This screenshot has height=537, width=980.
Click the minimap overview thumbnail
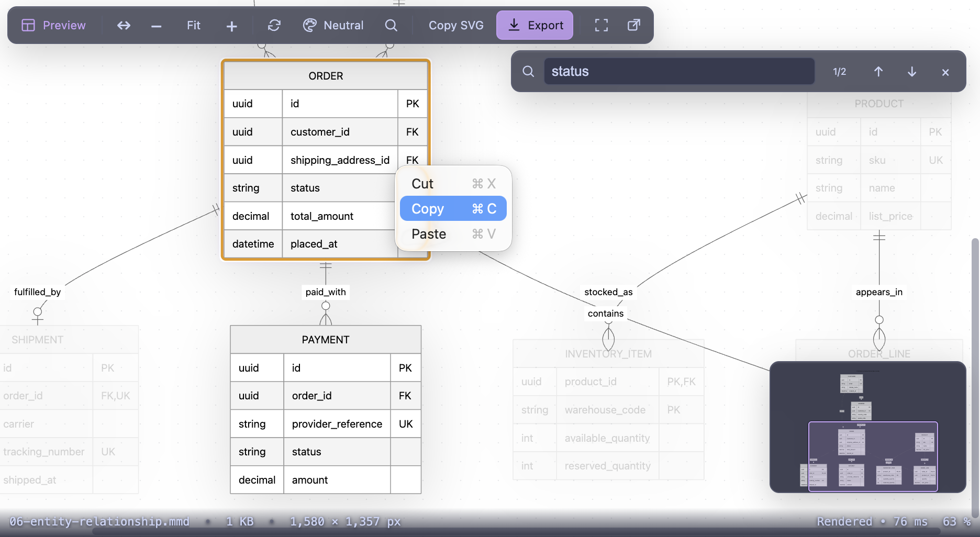pyautogui.click(x=867, y=427)
